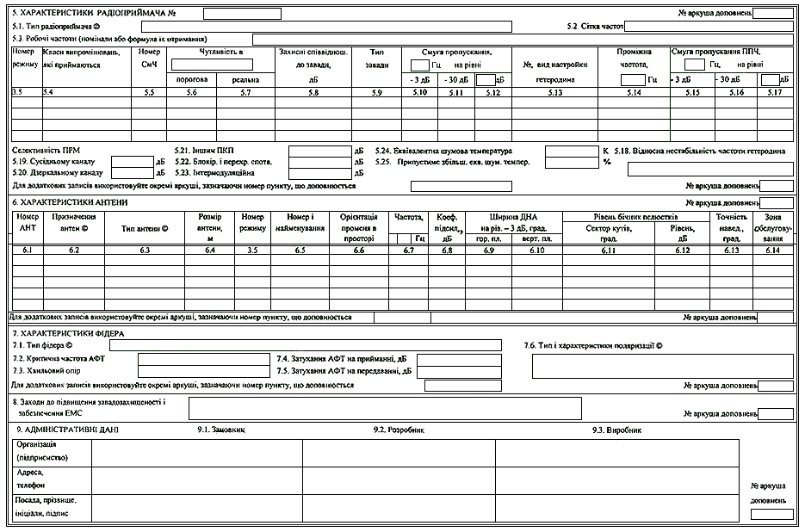
Task: Select the 5.18 heterodyne frequency instability field
Action: [x=710, y=169]
